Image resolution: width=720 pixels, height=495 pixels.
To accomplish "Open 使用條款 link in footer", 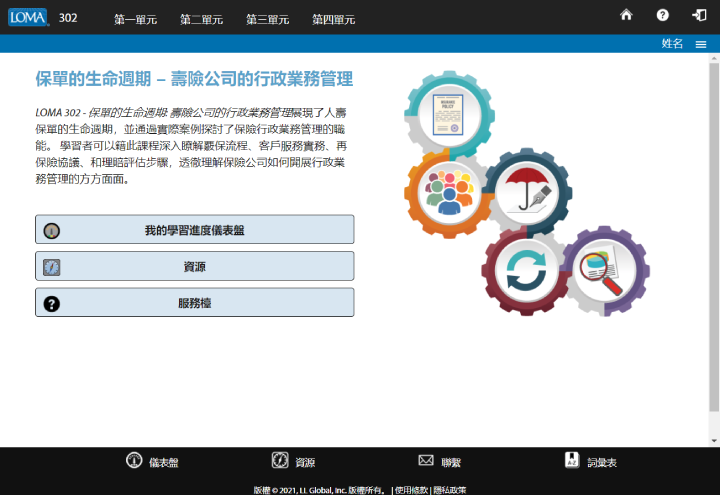I will (411, 490).
